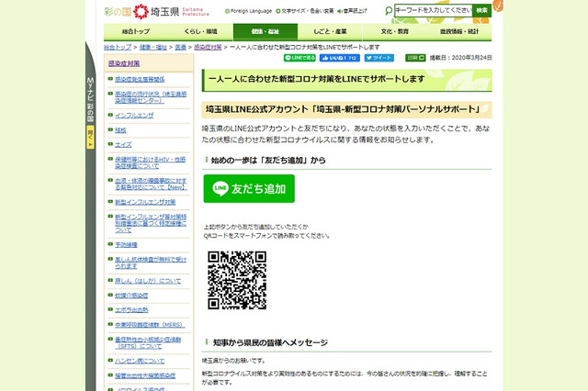
Task: Click the green LINE 友だち追加 button
Action: pyautogui.click(x=249, y=189)
